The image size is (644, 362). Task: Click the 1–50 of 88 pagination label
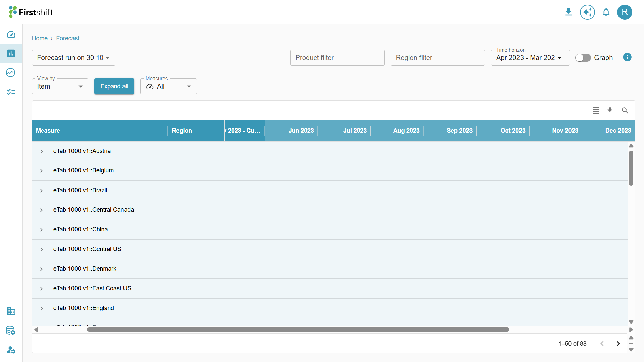coord(573,344)
